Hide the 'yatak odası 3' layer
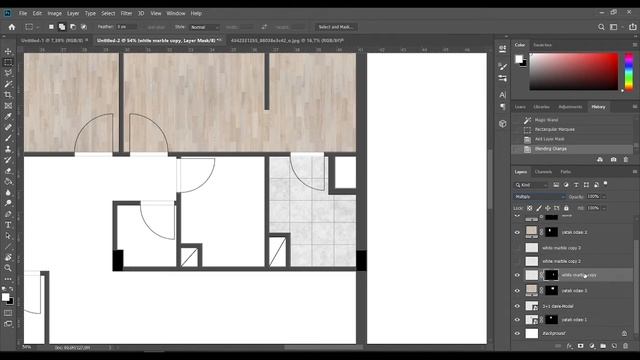Viewport: 640px width, 360px height. 517,291
